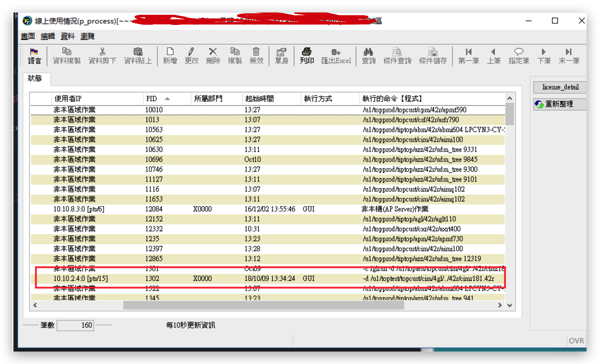Click the 複製 duplicate icon

pos(235,56)
